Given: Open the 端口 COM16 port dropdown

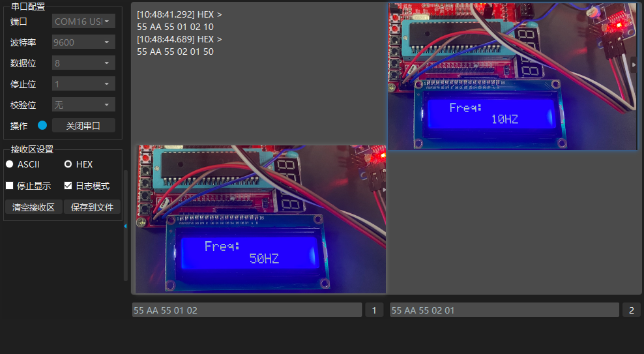Looking at the screenshot, I should [x=83, y=22].
